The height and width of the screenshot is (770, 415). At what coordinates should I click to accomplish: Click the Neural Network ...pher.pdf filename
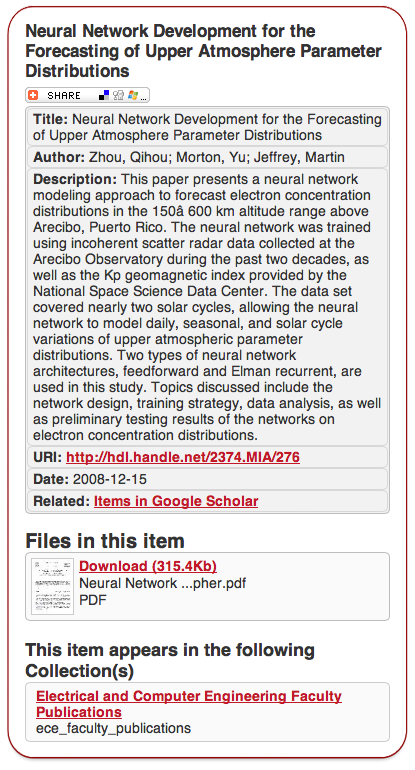[x=163, y=583]
